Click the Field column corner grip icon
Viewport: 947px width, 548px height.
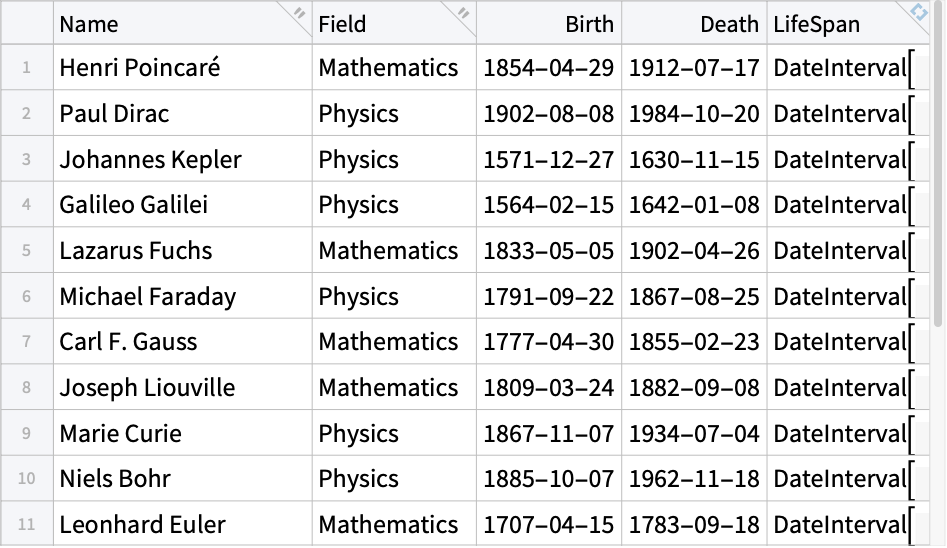[x=463, y=13]
